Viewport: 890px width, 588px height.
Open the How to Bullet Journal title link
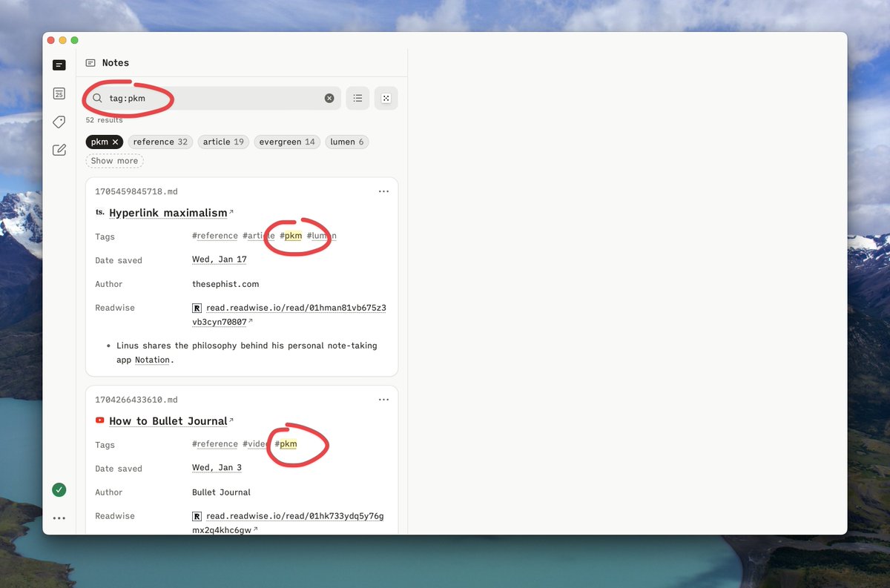[168, 421]
